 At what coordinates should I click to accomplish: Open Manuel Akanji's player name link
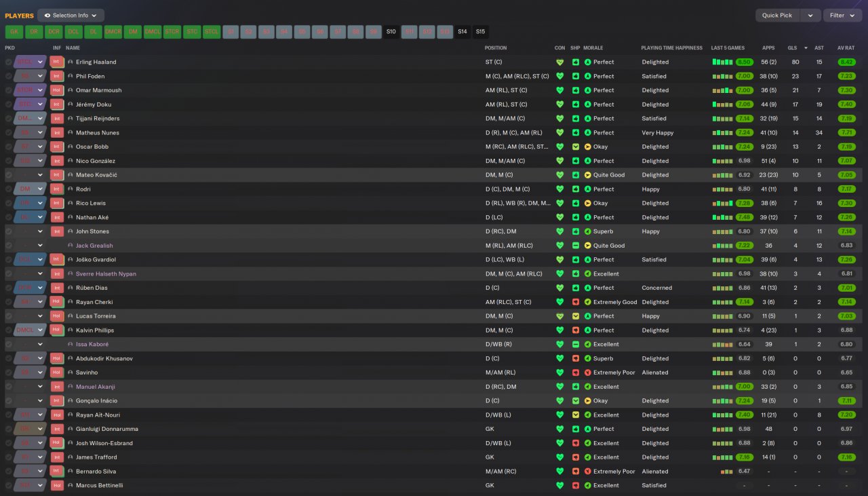pyautogui.click(x=96, y=387)
